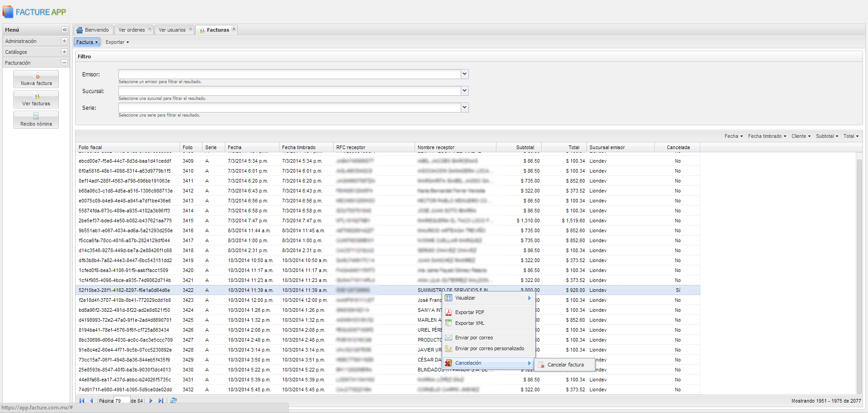Screen dimensions: 868x413
Task: Click the Nueva factura button
Action: tap(36, 79)
